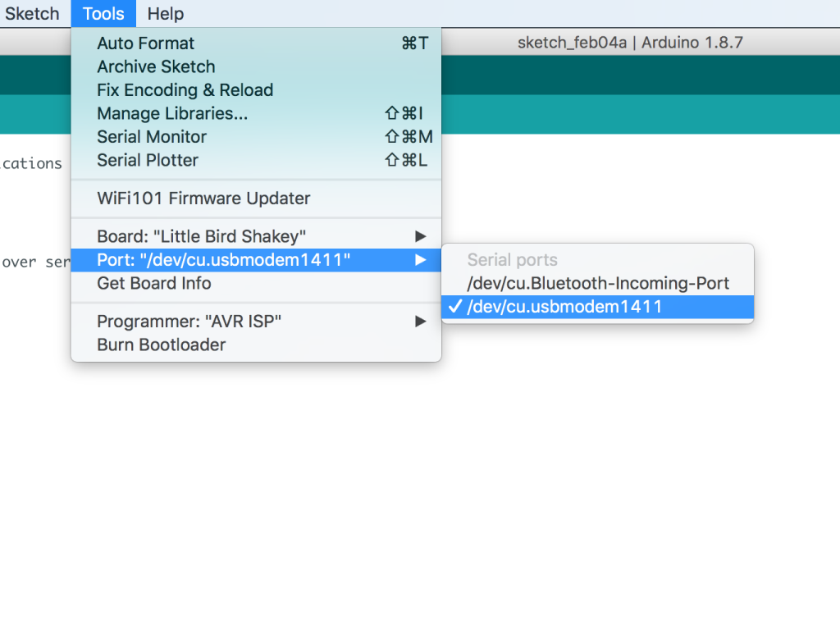
Task: Open Manage Libraries...
Action: tap(256, 113)
